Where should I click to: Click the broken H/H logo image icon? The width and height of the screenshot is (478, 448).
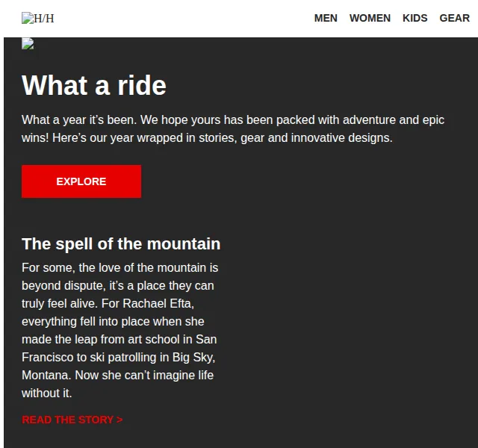[x=28, y=18]
